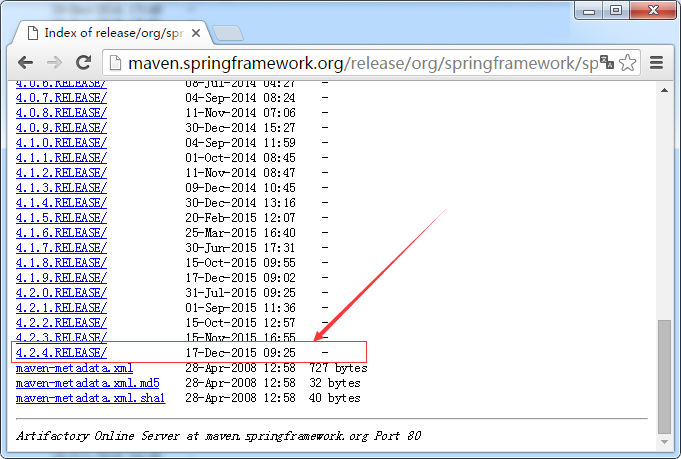Click the scrollbar up arrow
The image size is (681, 459).
pyautogui.click(x=664, y=90)
